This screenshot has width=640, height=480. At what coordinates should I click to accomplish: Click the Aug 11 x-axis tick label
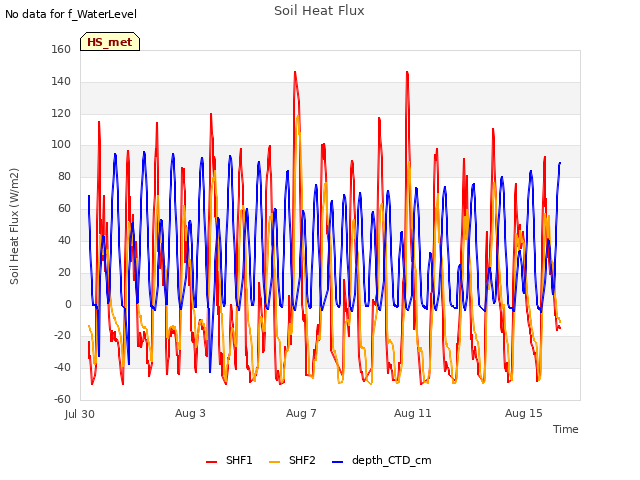click(413, 413)
